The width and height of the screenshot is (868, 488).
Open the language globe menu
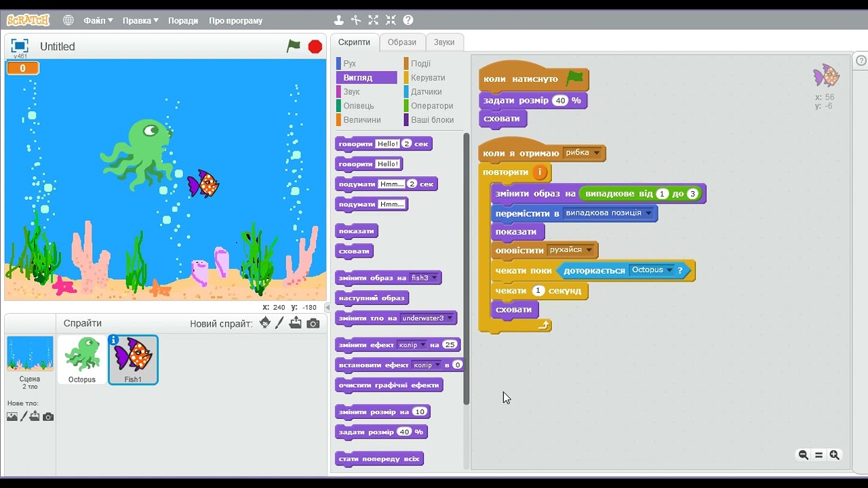[68, 20]
